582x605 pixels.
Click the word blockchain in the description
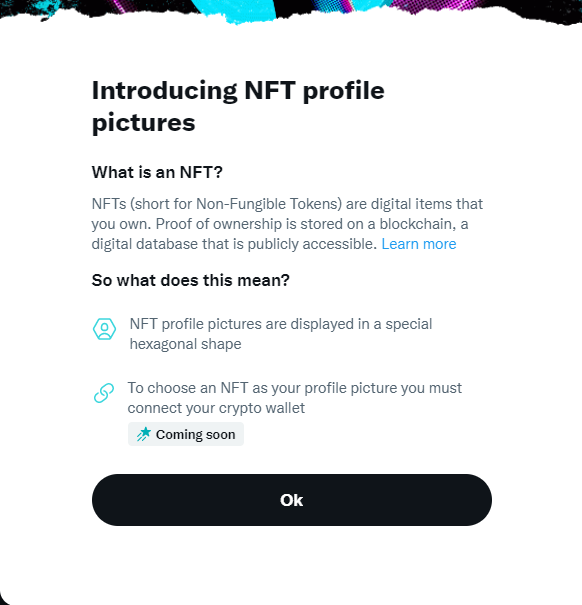coord(416,224)
